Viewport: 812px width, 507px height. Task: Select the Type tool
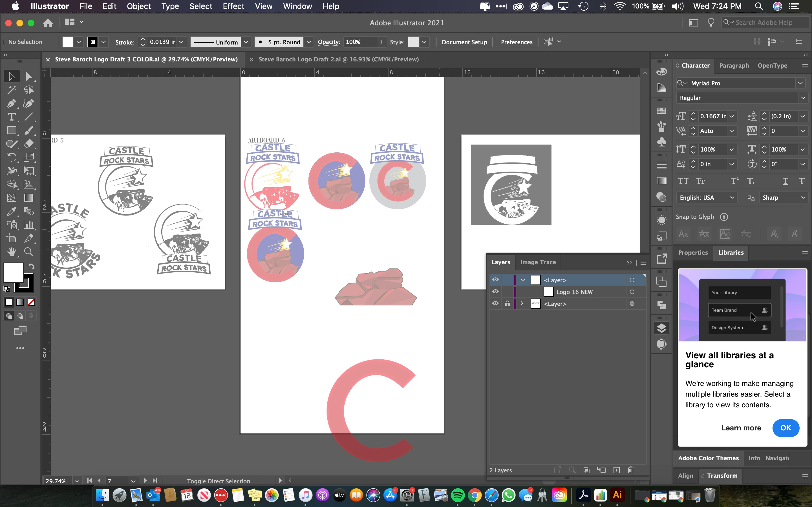11,117
